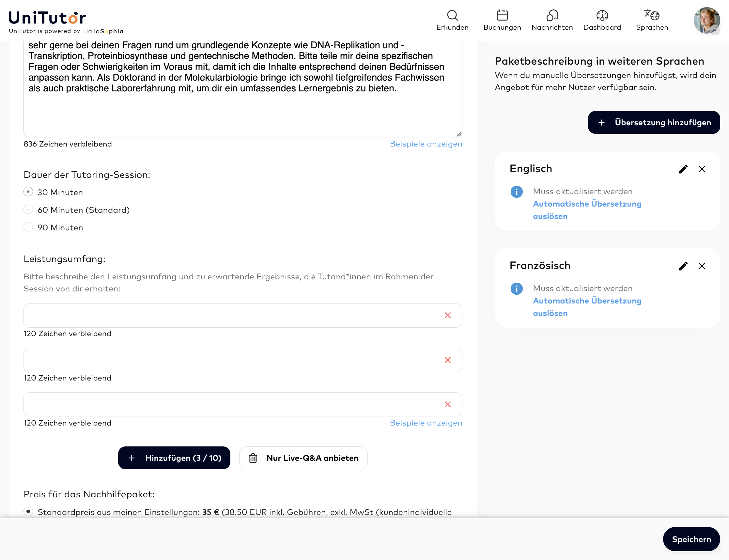Grab the textarea resize handle corner
Image resolution: width=729 pixels, height=560 pixels.
pyautogui.click(x=459, y=134)
